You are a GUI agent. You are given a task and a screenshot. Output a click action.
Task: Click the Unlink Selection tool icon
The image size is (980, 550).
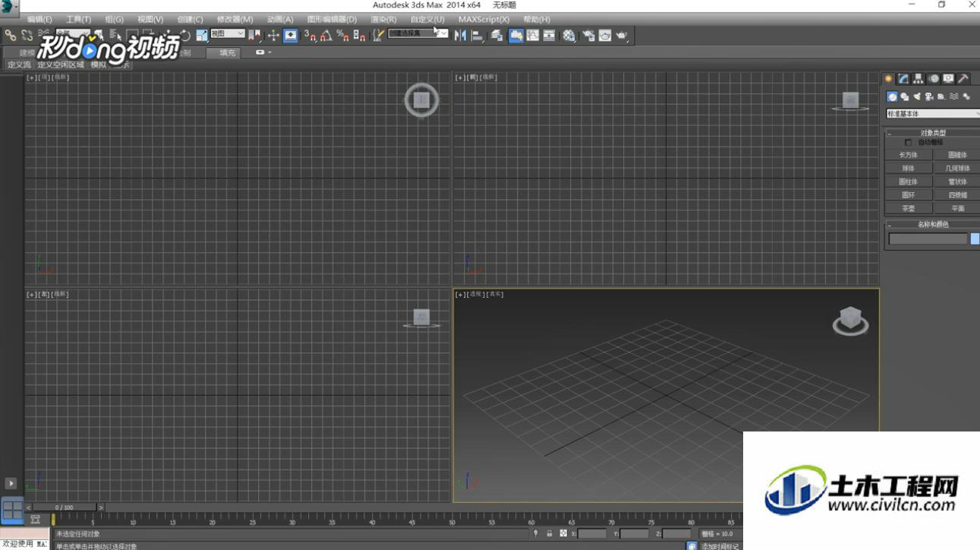click(27, 35)
